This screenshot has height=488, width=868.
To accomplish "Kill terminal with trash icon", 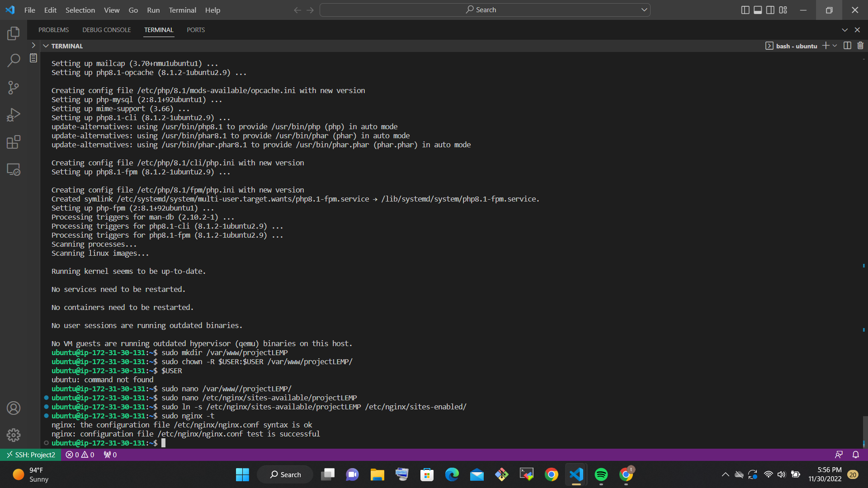I will coord(860,46).
